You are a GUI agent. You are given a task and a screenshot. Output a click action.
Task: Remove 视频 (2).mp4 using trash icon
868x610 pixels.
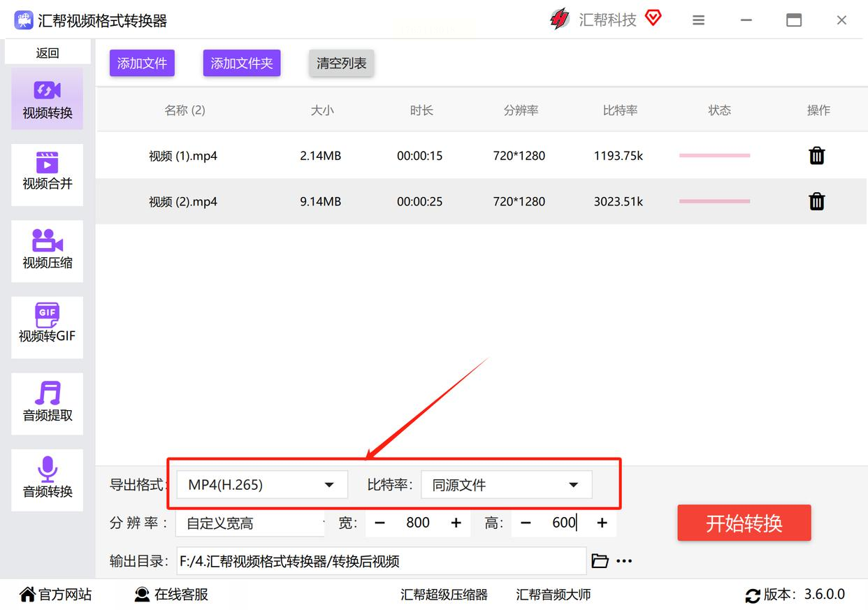pyautogui.click(x=816, y=202)
